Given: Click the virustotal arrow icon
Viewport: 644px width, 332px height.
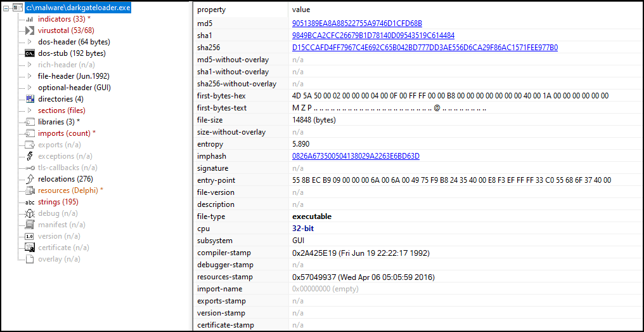Looking at the screenshot, I should [x=30, y=30].
